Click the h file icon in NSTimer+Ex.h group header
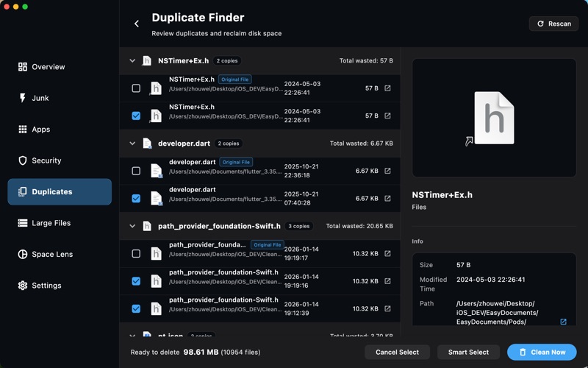Image resolution: width=588 pixels, height=368 pixels. coord(146,61)
